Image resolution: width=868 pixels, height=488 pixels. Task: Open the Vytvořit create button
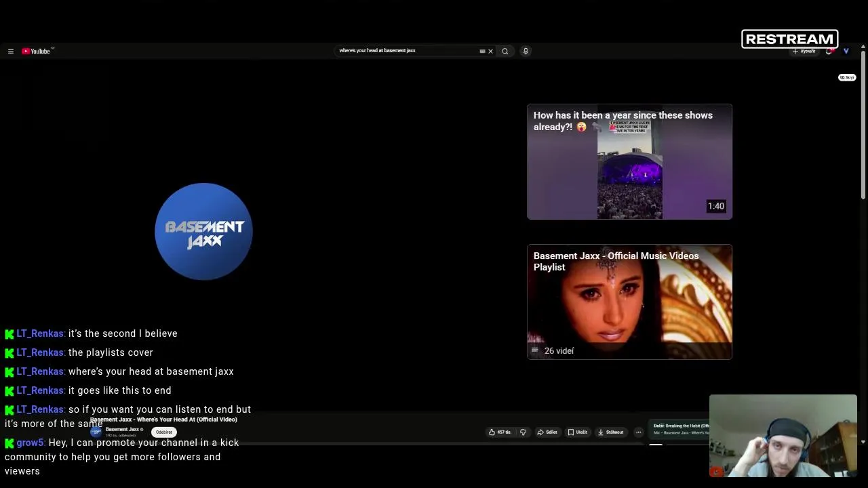coord(804,51)
